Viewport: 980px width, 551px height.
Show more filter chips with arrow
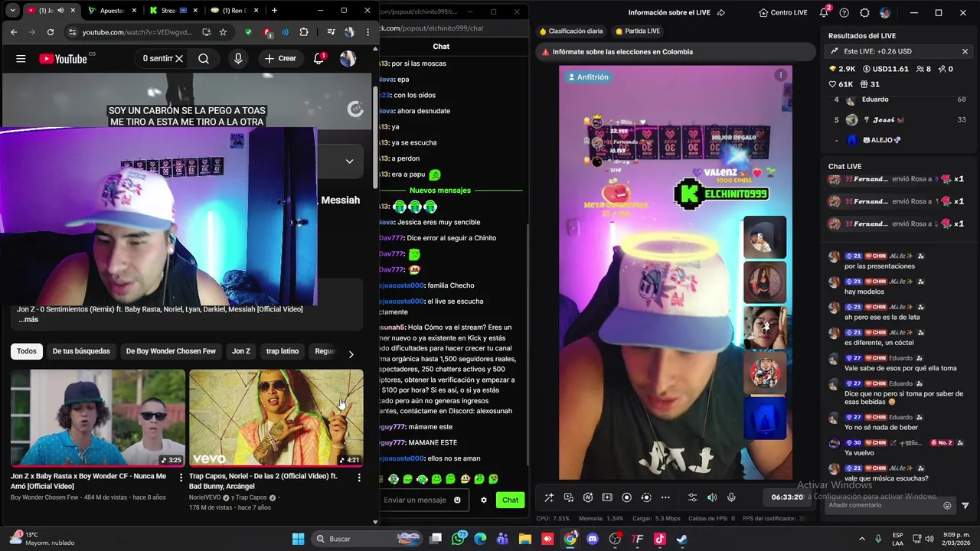click(x=351, y=354)
